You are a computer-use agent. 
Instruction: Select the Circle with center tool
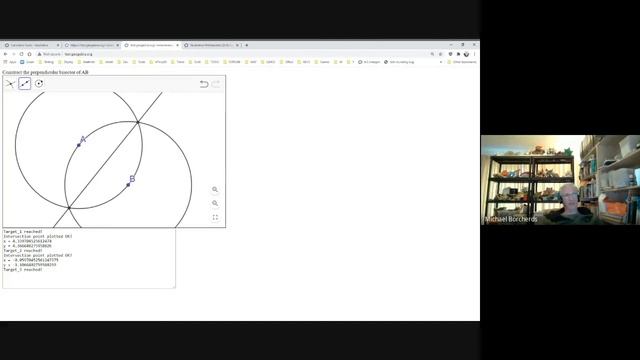pos(39,84)
